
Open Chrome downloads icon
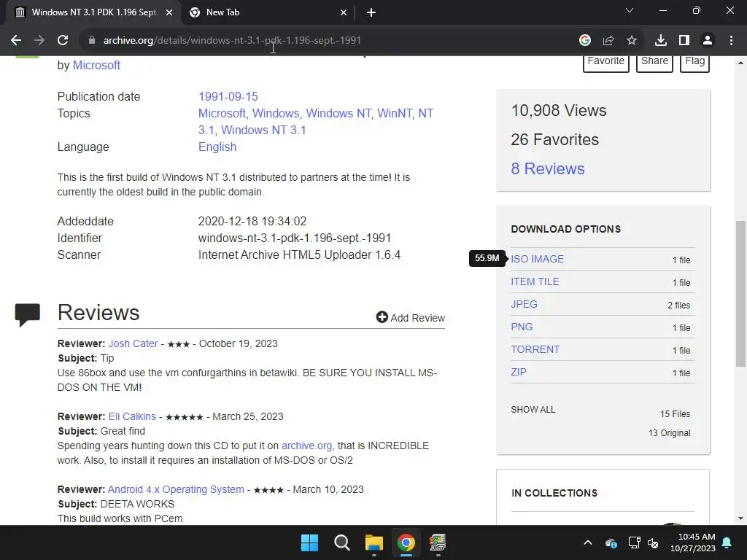pyautogui.click(x=661, y=41)
